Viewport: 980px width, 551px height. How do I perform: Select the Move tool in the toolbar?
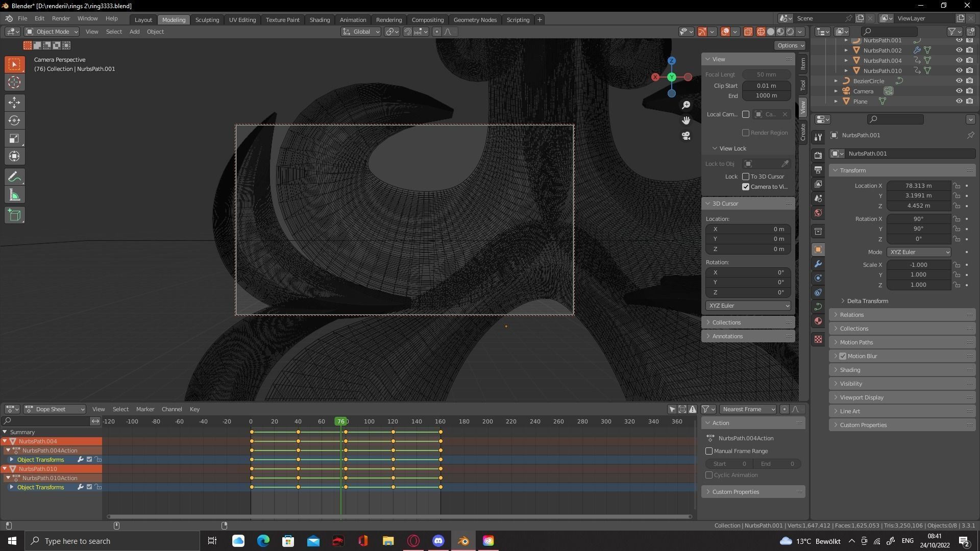[x=14, y=103]
